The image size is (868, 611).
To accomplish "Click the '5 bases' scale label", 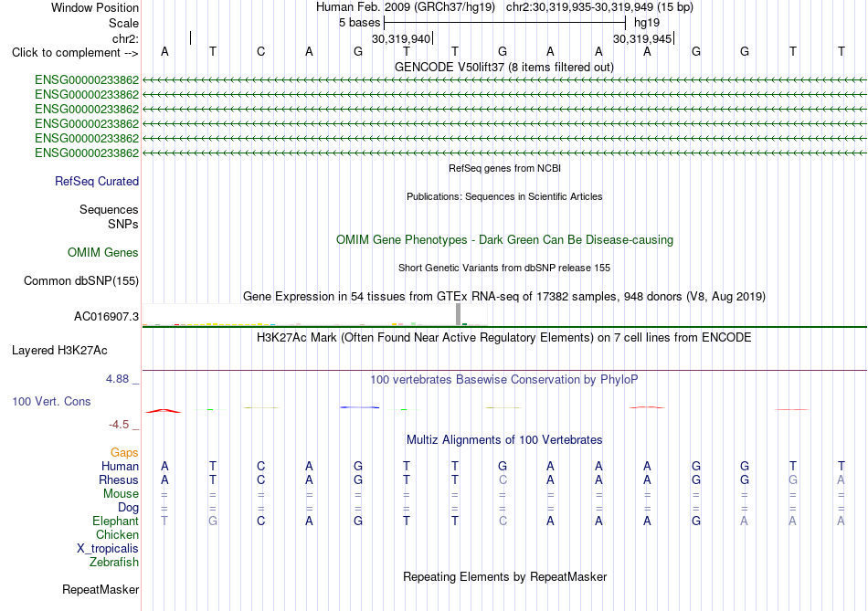I will point(359,23).
